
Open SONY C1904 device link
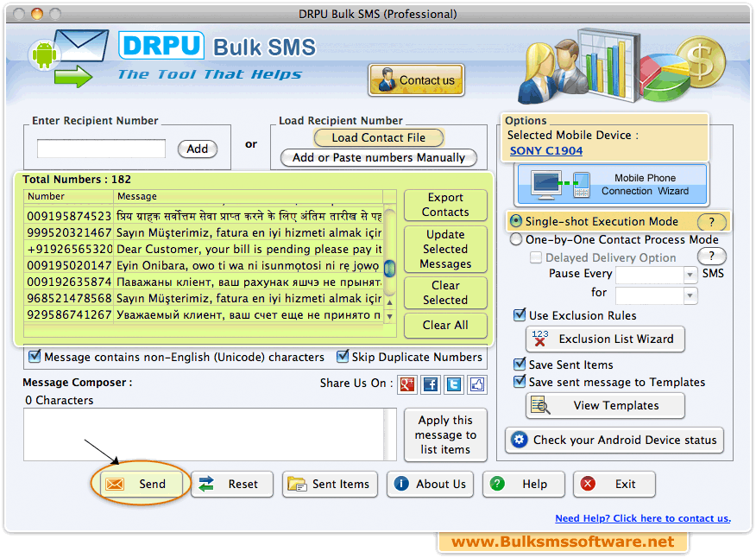tap(546, 150)
